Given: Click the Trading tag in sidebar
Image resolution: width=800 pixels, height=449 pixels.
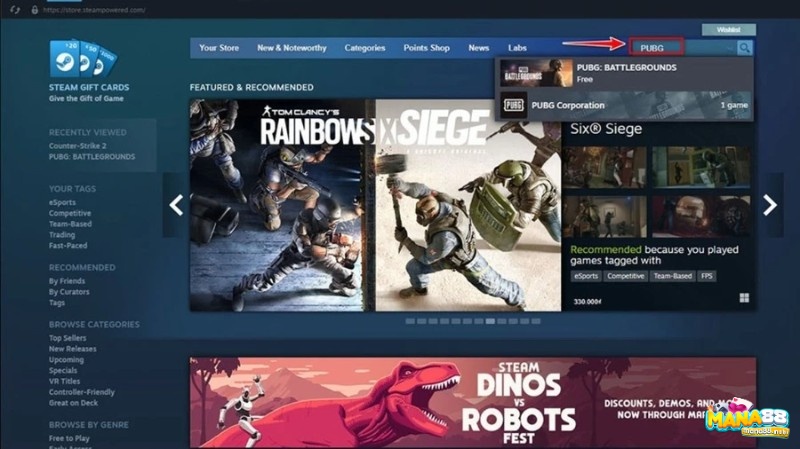Looking at the screenshot, I should tap(62, 235).
